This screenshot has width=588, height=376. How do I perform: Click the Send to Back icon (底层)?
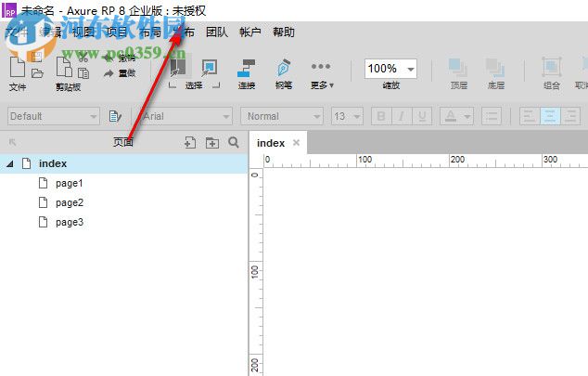click(x=495, y=68)
